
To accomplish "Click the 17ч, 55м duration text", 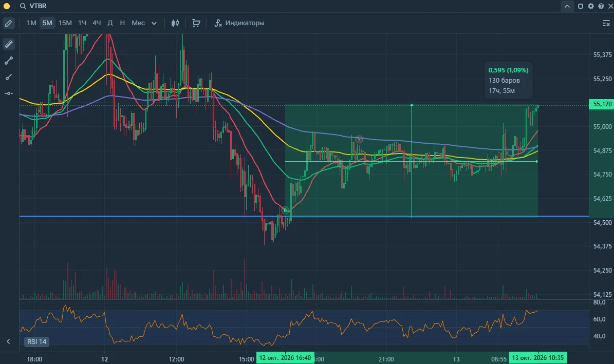I will point(501,90).
